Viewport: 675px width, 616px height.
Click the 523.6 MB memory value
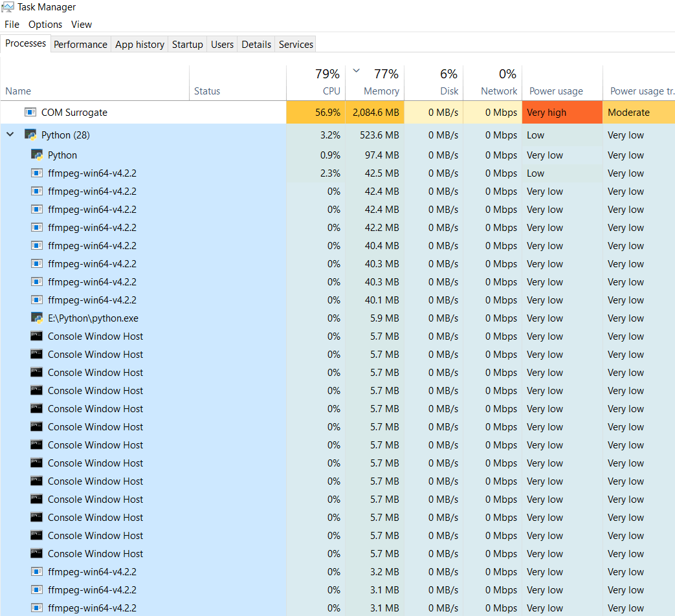(x=379, y=135)
